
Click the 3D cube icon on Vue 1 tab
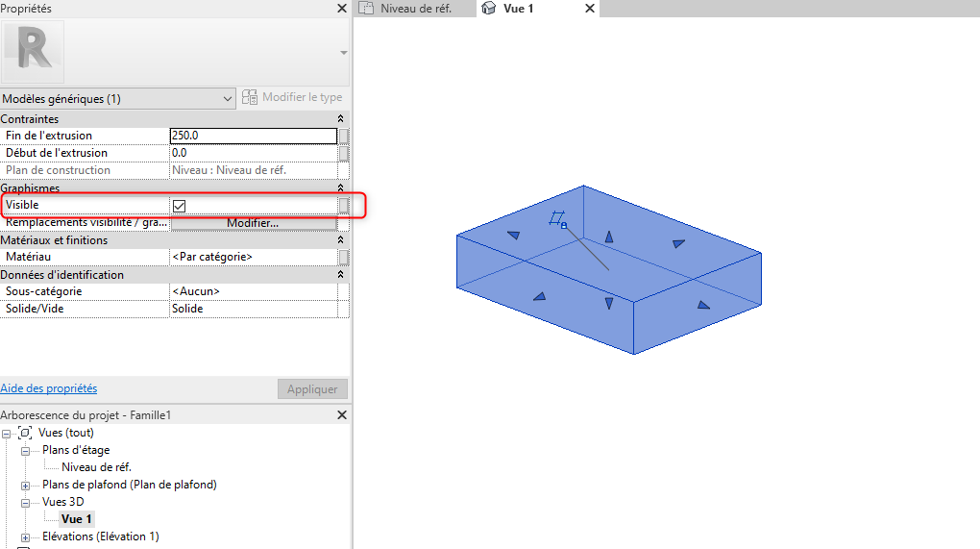click(489, 9)
